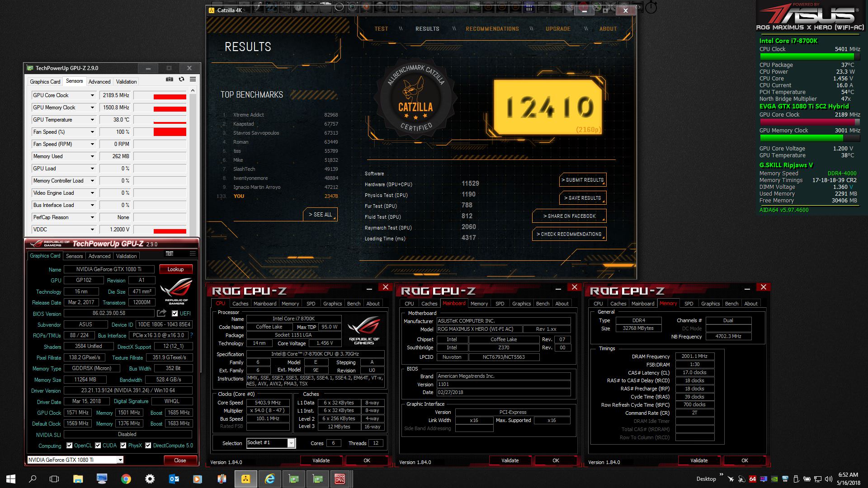Screen dimensions: 868x488
Task: Toggle the CUDA checkbox
Action: 98,446
